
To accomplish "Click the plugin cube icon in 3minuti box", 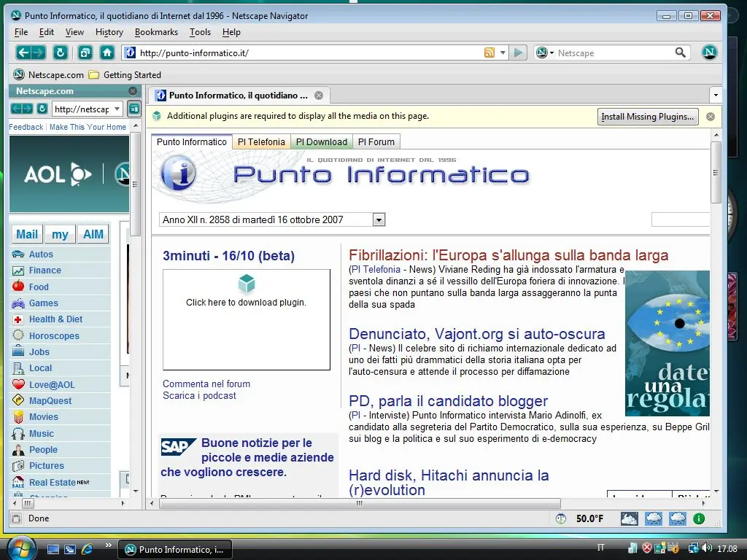I will pyautogui.click(x=247, y=284).
